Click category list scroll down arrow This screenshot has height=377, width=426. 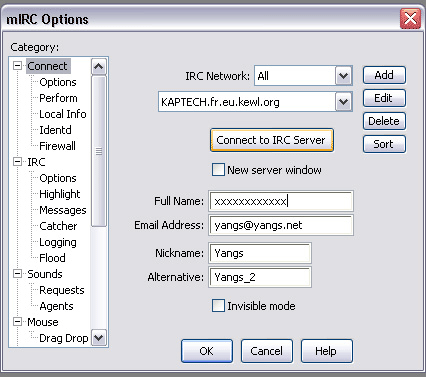coord(99,338)
